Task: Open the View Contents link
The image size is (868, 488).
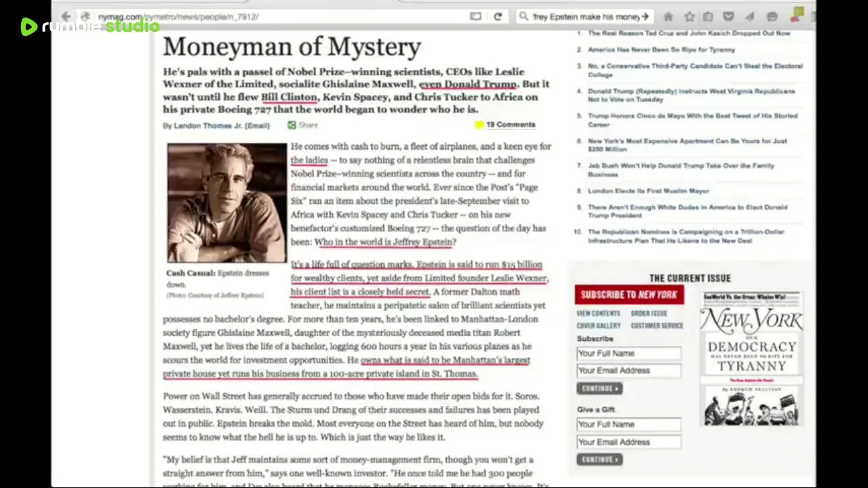Action: tap(598, 314)
